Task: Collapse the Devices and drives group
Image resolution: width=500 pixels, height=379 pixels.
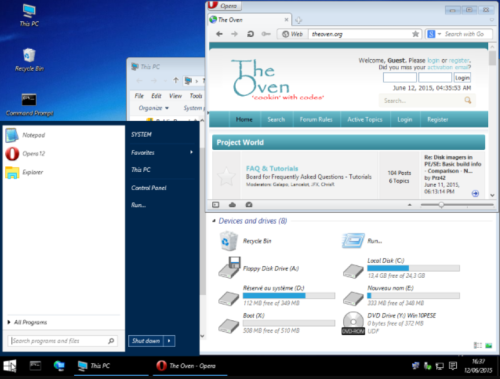Action: (214, 221)
